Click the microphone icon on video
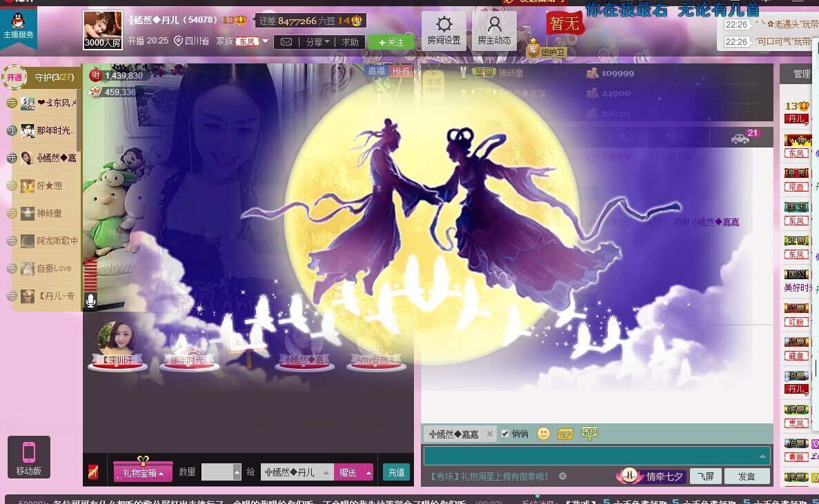 pos(90,301)
